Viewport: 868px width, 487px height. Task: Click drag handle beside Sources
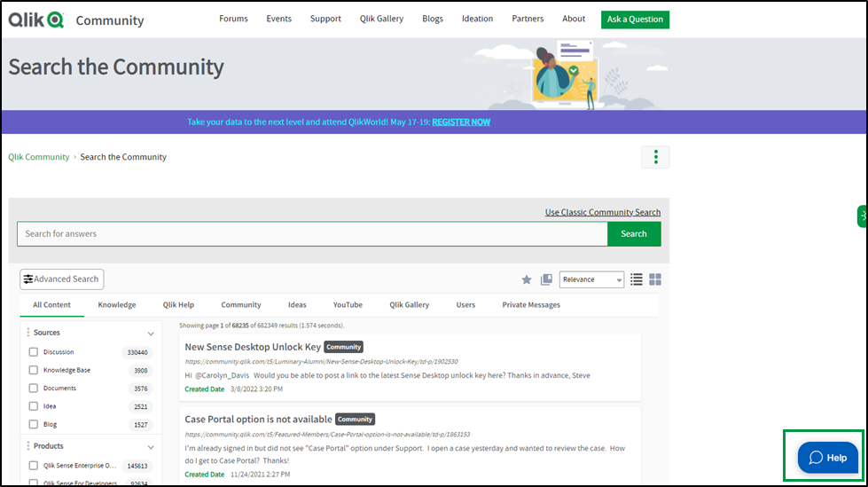[28, 333]
